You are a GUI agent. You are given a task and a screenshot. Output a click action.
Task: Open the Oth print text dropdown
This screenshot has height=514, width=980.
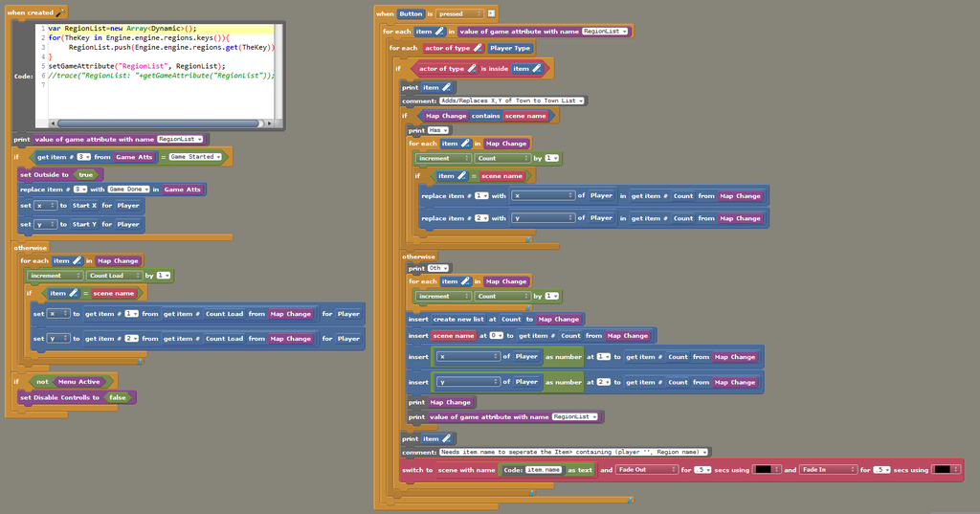pos(438,268)
